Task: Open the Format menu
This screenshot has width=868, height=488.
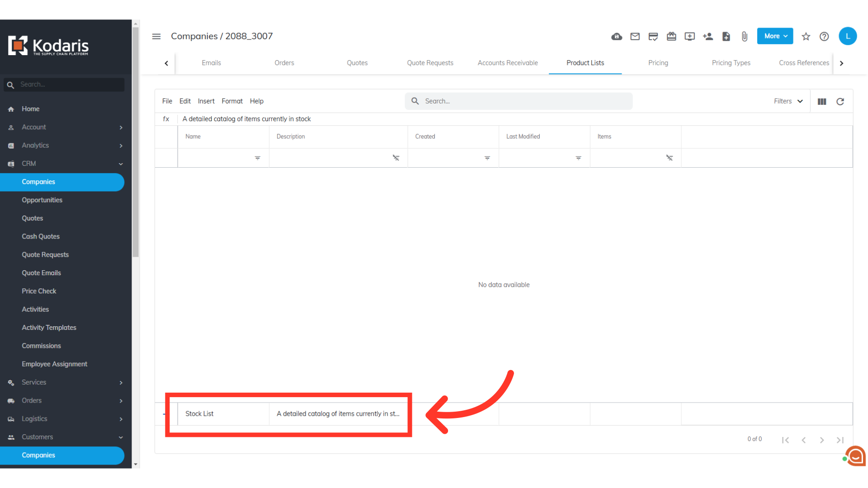Action: coord(232,101)
